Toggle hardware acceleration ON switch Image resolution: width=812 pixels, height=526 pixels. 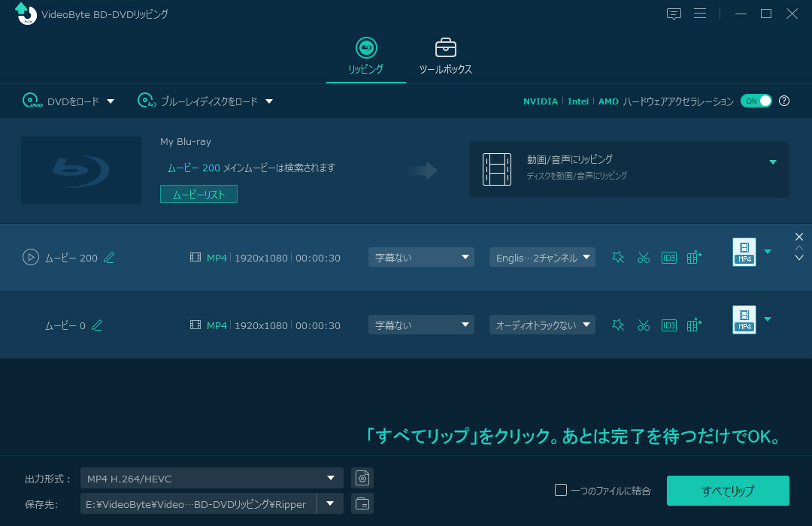pyautogui.click(x=756, y=101)
